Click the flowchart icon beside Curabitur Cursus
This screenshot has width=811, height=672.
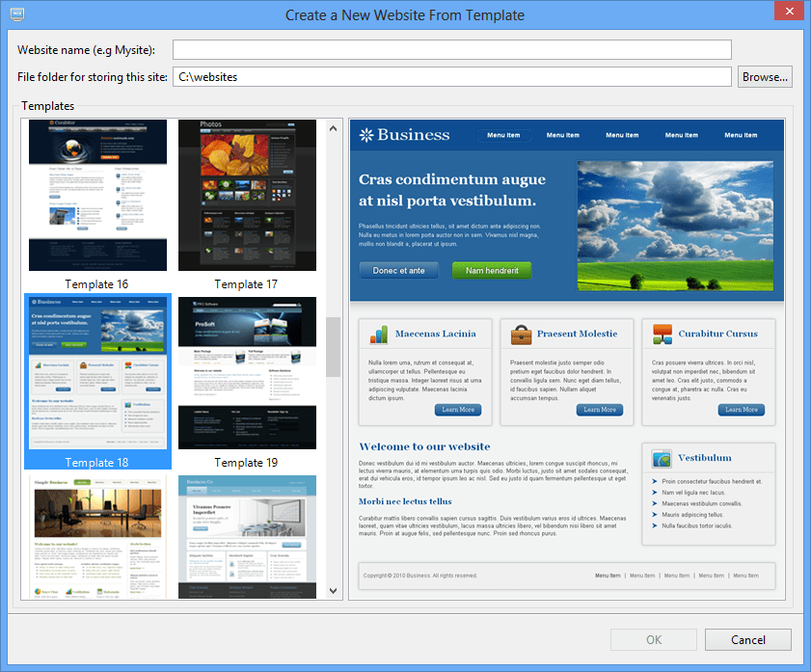click(662, 333)
